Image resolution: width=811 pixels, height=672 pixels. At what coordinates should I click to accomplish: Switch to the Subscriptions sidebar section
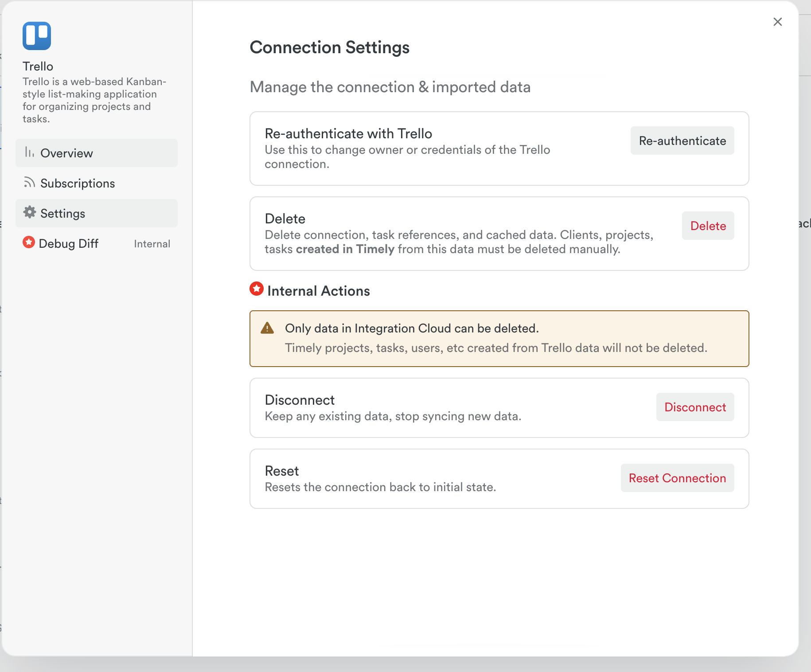(x=78, y=183)
